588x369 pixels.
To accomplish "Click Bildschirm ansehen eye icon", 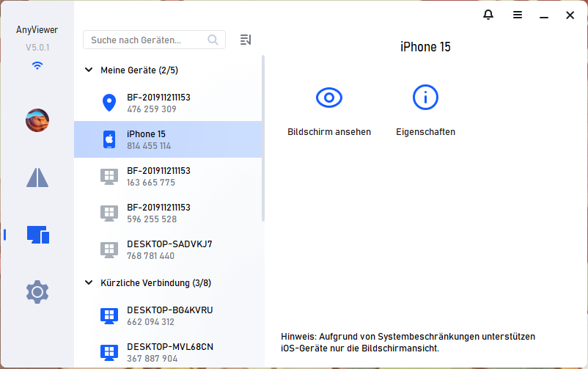I will pos(329,97).
